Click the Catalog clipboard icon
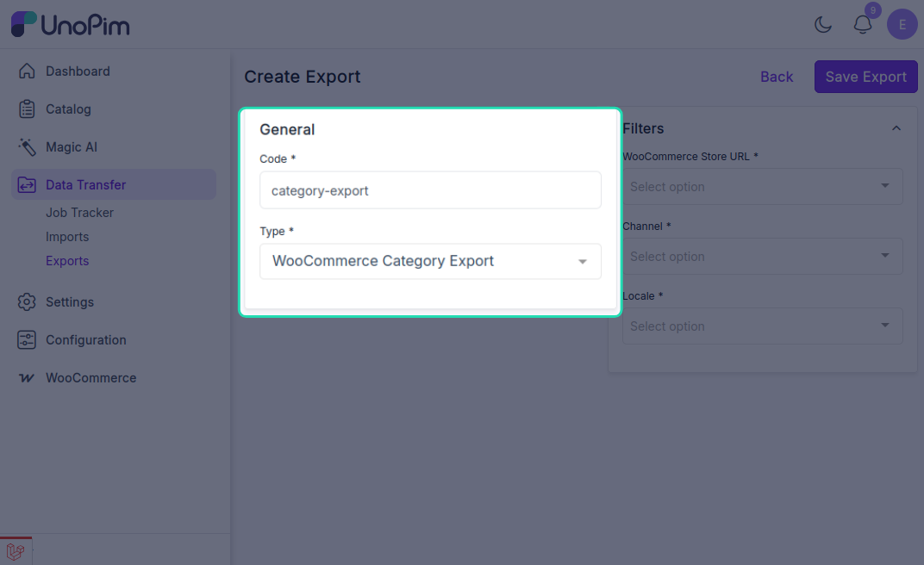Viewport: 924px width, 565px height. [27, 109]
